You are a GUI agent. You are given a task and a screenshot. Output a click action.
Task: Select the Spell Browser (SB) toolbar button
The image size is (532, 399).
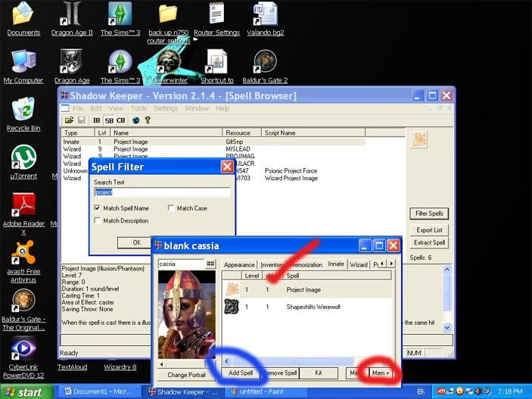pos(109,120)
